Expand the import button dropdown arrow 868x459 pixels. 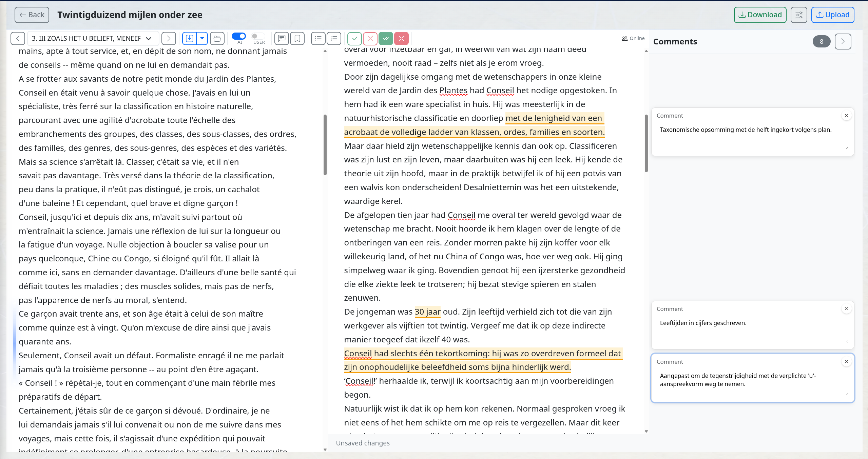click(202, 39)
